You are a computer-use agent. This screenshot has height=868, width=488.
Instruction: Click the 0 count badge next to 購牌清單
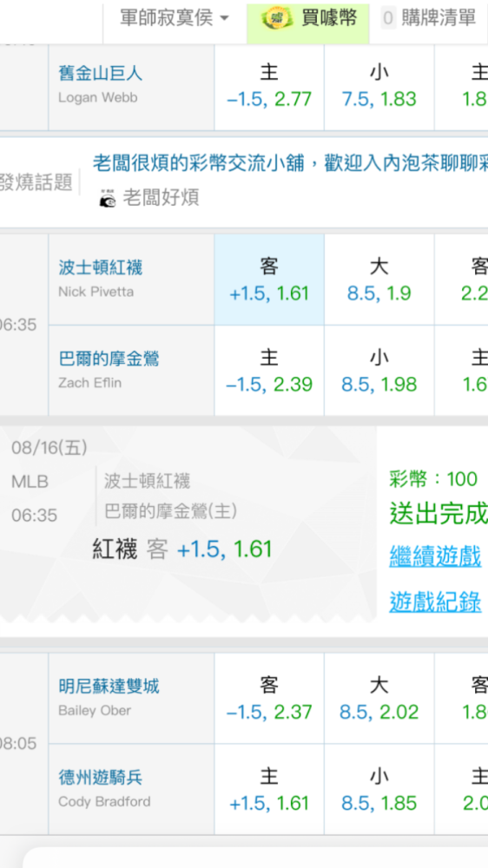pyautogui.click(x=388, y=19)
